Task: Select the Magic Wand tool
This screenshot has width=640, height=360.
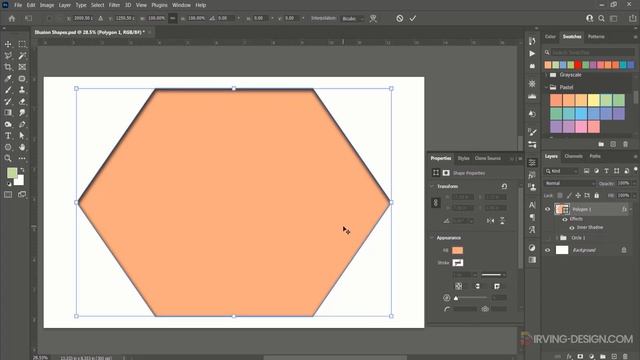Action: [x=22, y=56]
